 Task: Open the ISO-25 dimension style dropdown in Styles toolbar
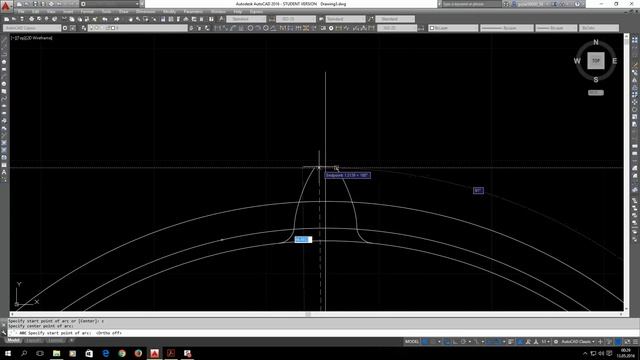[x=296, y=19]
